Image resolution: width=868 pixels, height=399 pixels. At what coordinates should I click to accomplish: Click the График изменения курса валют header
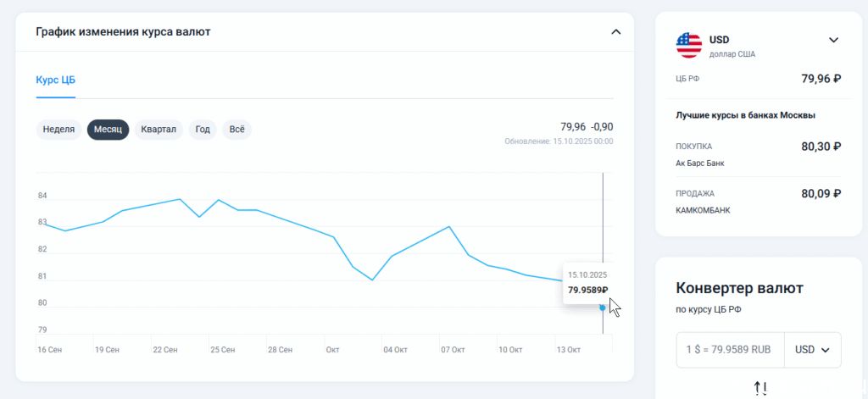[x=123, y=31]
